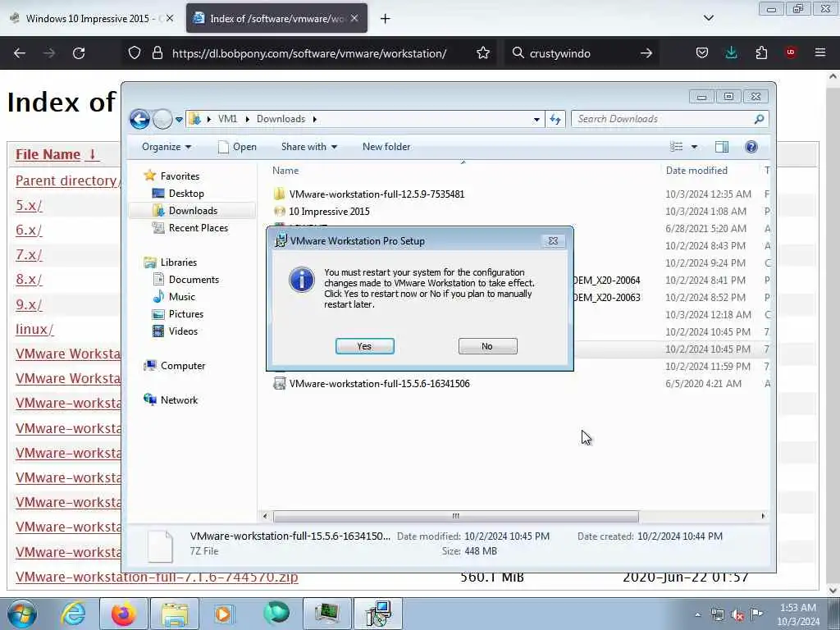Sort files by Date modified column
This screenshot has width=840, height=630.
point(696,171)
